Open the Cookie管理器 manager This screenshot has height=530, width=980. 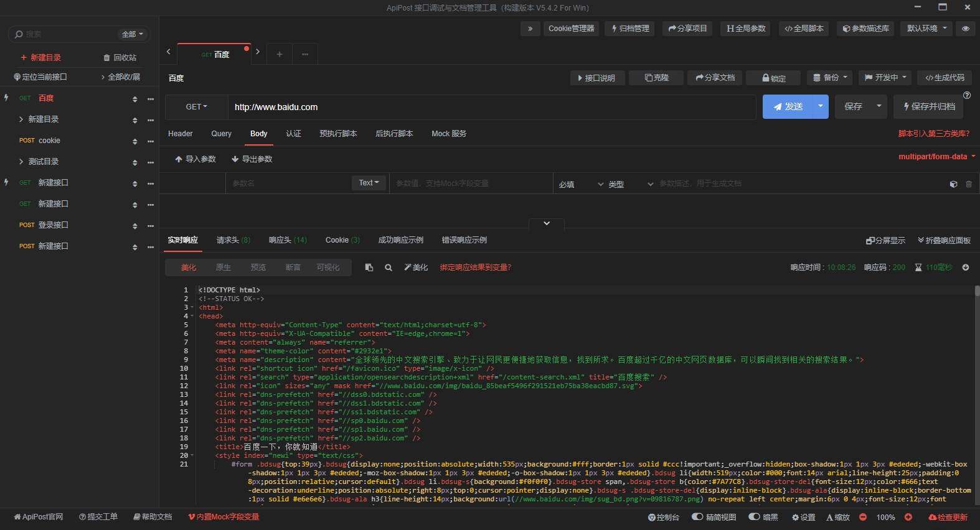pos(572,29)
